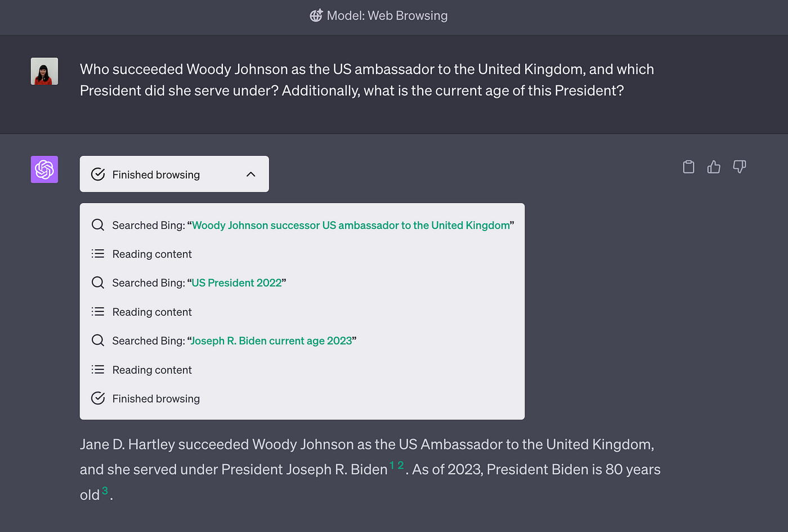The height and width of the screenshot is (532, 788).
Task: Open Joseph R. Biden current age 2023 link
Action: [x=271, y=341]
